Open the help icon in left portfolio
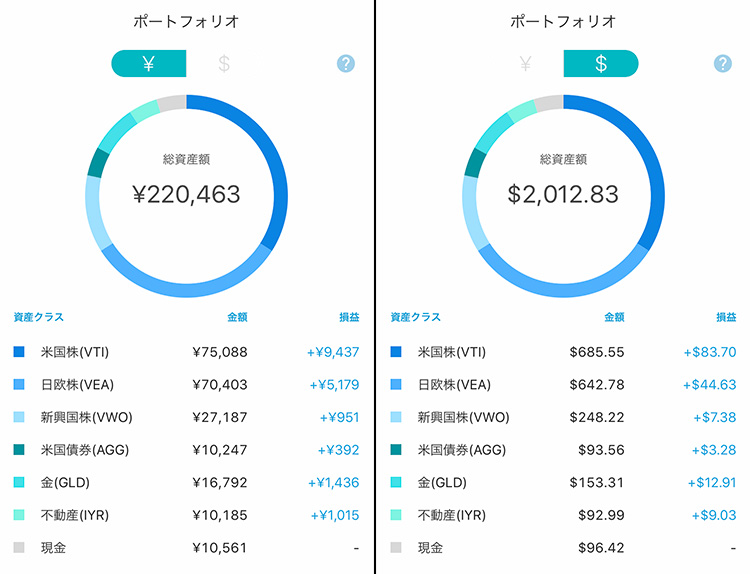The image size is (750, 574). pyautogui.click(x=345, y=63)
